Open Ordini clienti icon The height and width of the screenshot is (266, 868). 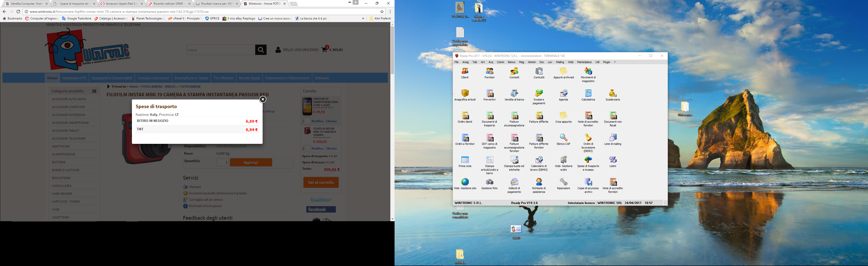(x=465, y=116)
